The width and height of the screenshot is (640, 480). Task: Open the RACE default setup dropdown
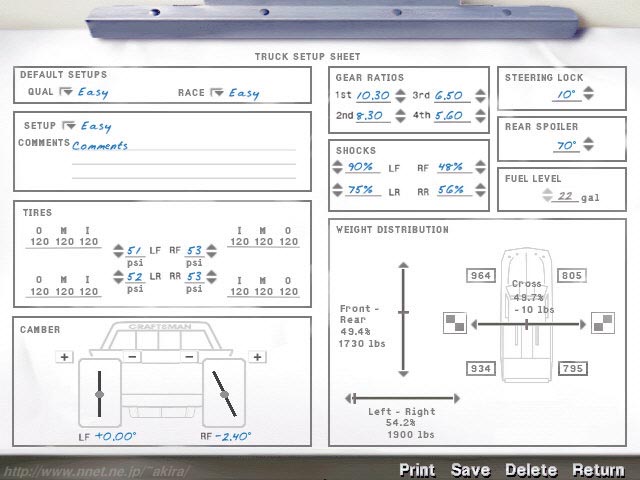click(x=216, y=93)
